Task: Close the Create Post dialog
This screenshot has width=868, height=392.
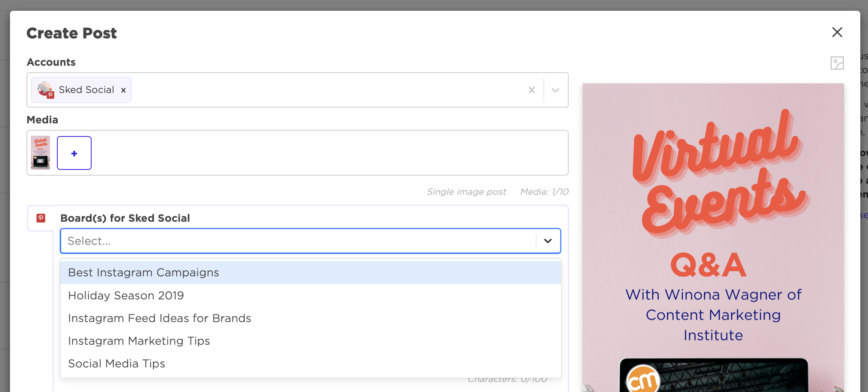Action: click(837, 32)
